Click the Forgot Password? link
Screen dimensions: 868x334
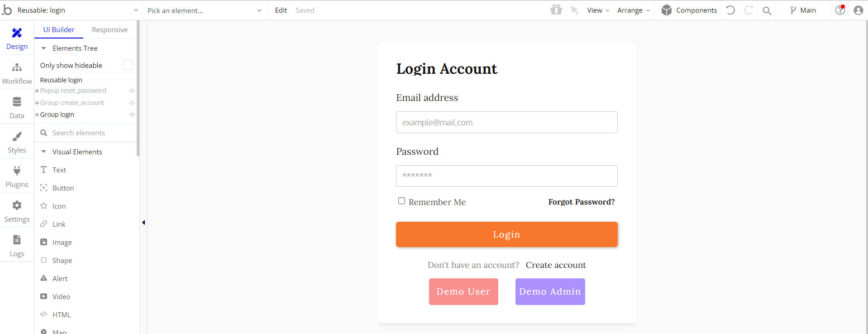pyautogui.click(x=582, y=202)
